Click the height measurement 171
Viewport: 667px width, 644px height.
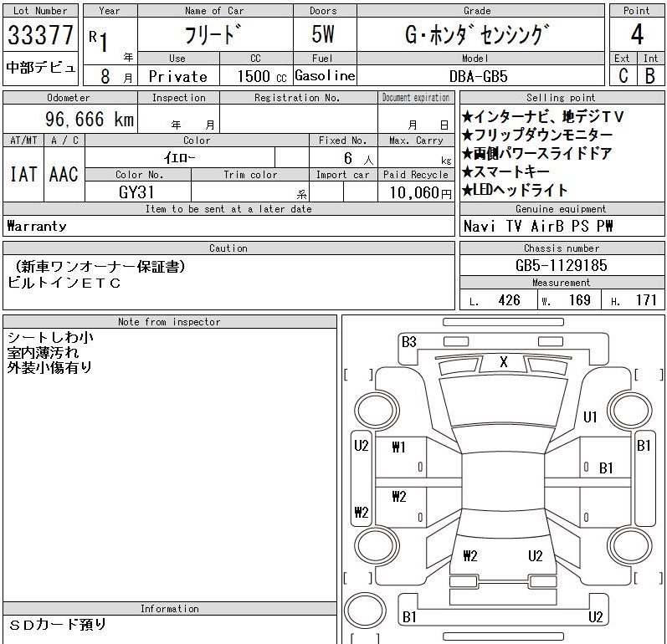coord(646,300)
